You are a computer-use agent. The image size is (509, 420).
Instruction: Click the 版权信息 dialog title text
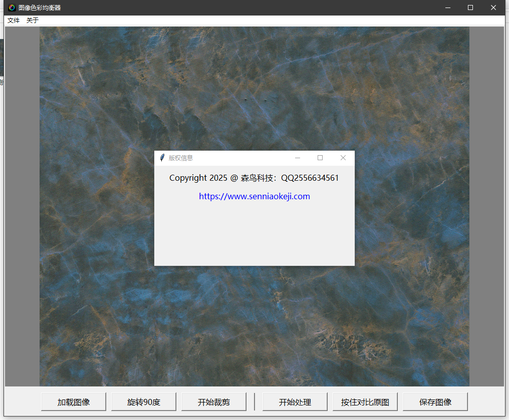pos(181,158)
